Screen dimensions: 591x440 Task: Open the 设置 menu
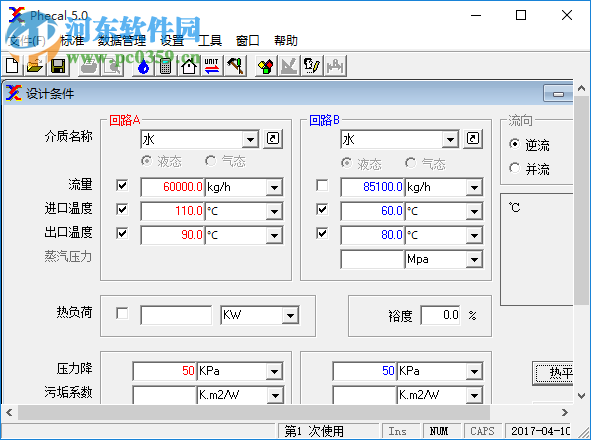pos(172,40)
